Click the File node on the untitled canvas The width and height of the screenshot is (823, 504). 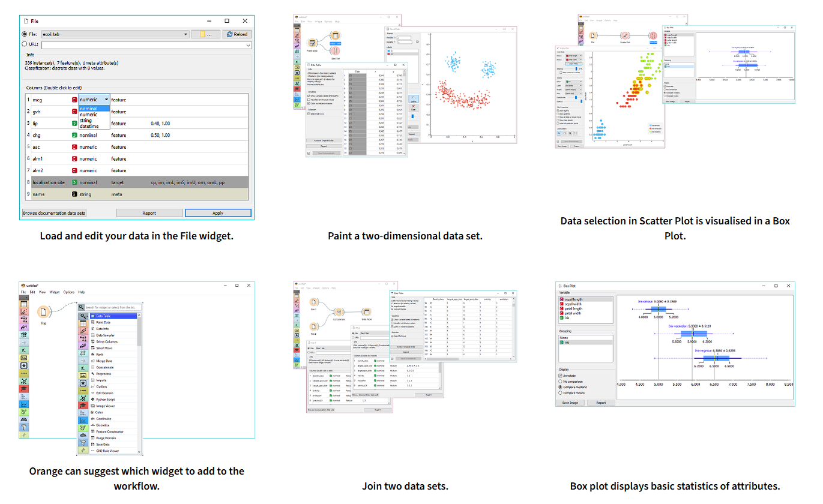point(44,313)
